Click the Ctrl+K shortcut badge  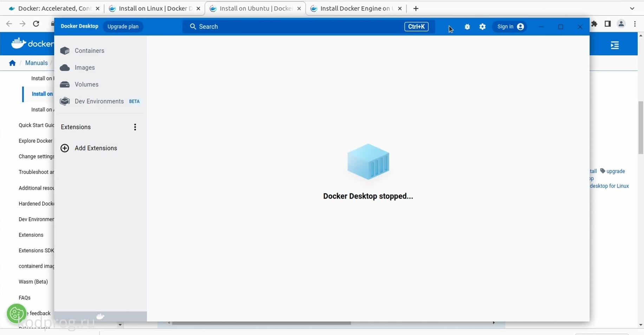(416, 26)
